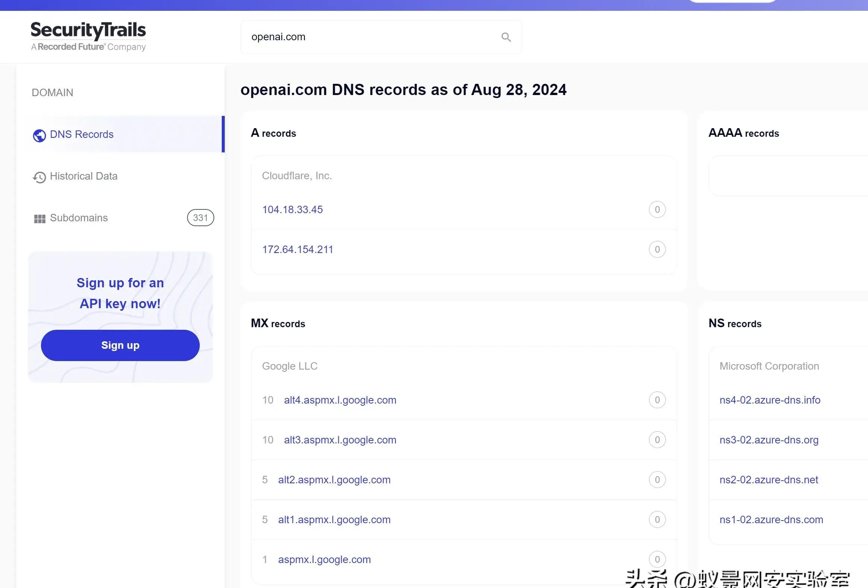Click the Microsoft Corporation provider label
This screenshot has width=868, height=588.
click(769, 366)
